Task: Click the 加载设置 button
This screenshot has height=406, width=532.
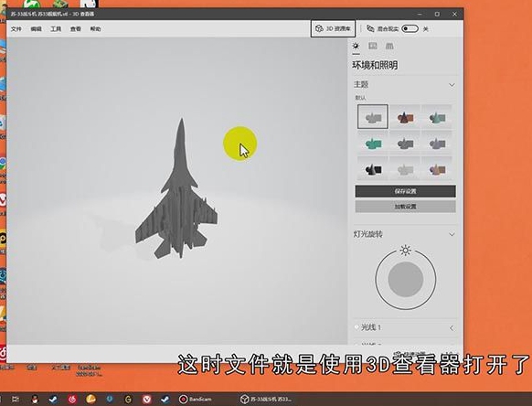Action: tap(406, 207)
